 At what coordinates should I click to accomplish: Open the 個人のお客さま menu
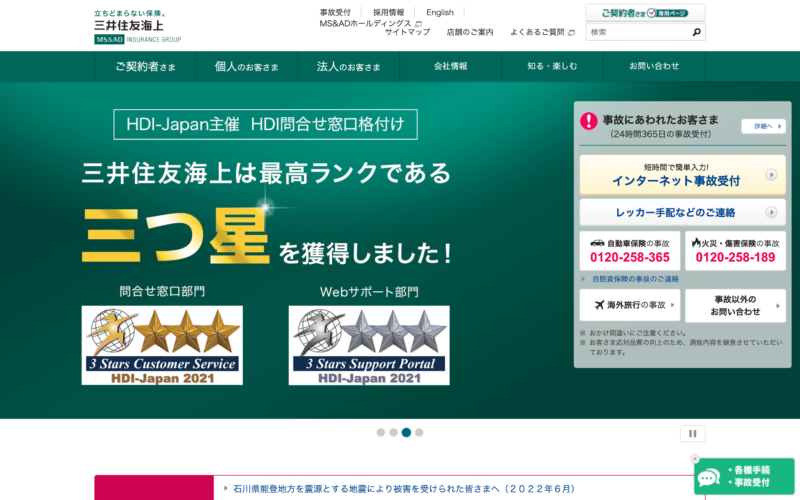point(247,66)
